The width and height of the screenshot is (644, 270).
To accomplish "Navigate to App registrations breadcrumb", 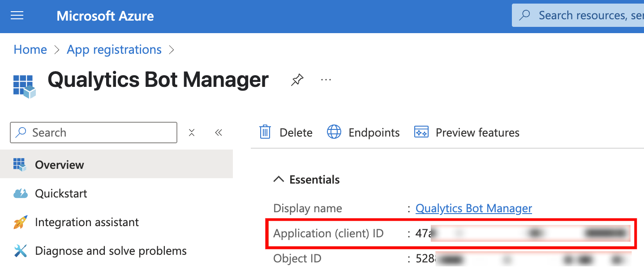I will click(x=114, y=49).
